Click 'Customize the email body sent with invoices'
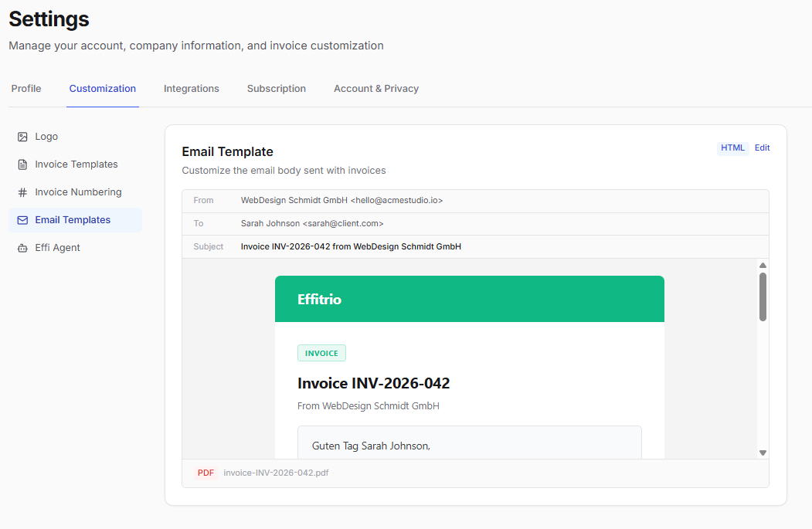The height and width of the screenshot is (529, 812). click(284, 171)
